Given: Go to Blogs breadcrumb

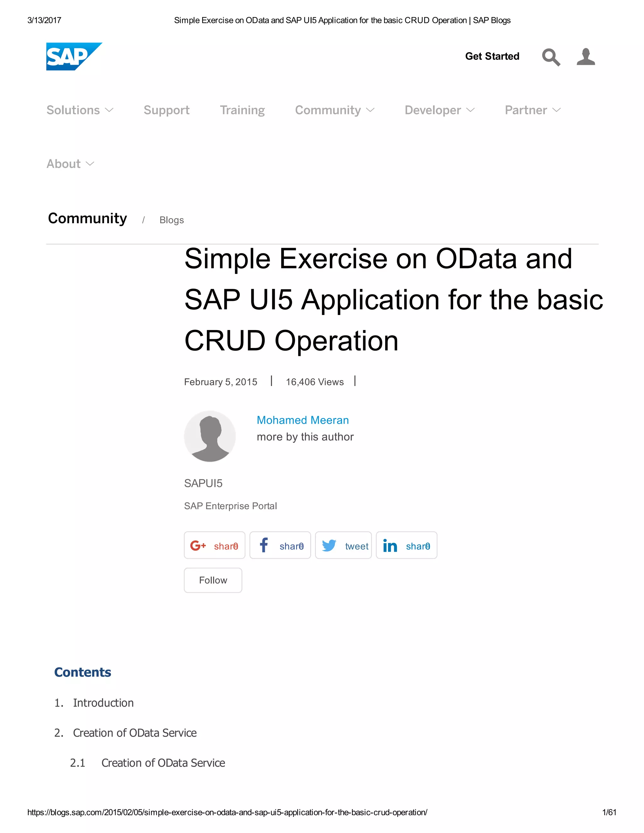Looking at the screenshot, I should click(171, 220).
